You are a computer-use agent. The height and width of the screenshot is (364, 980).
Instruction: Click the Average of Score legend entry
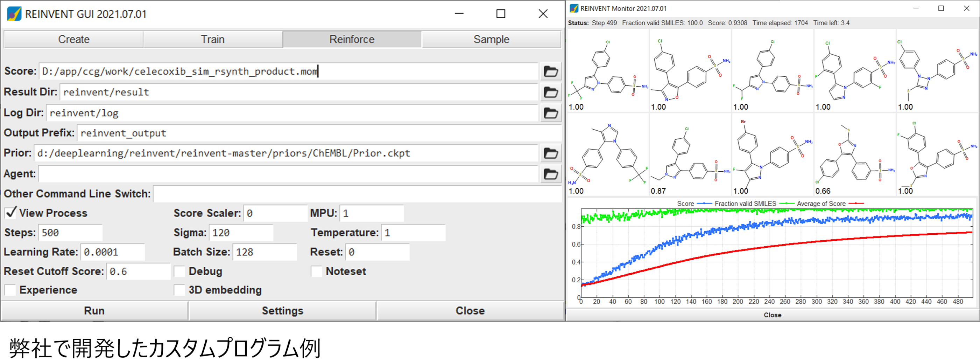tap(830, 204)
